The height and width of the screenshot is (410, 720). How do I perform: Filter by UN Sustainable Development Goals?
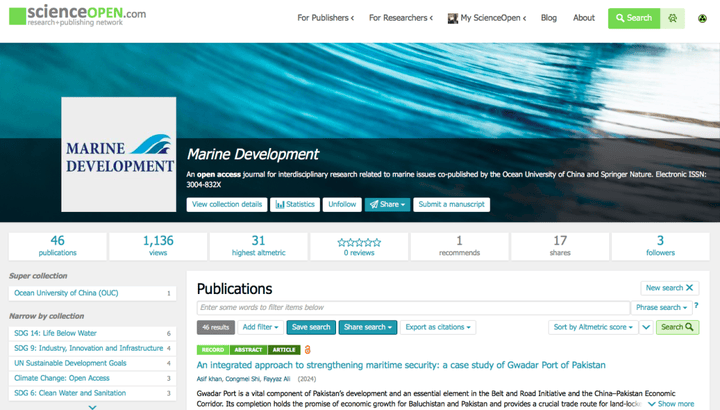coord(92,363)
